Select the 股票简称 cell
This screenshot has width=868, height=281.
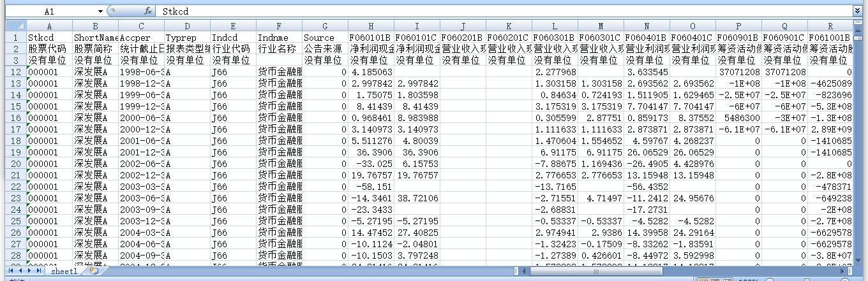pos(95,49)
